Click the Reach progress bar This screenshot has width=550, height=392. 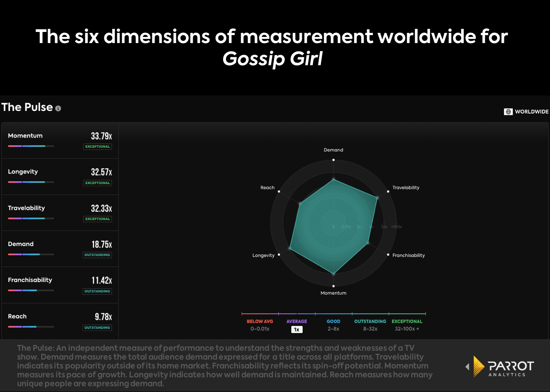(x=31, y=327)
